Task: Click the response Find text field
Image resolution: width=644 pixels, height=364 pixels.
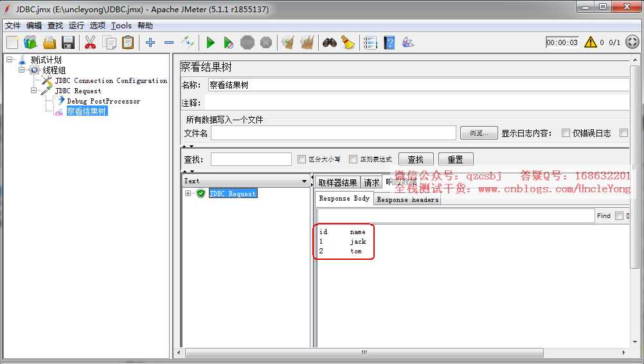Action: point(456,215)
